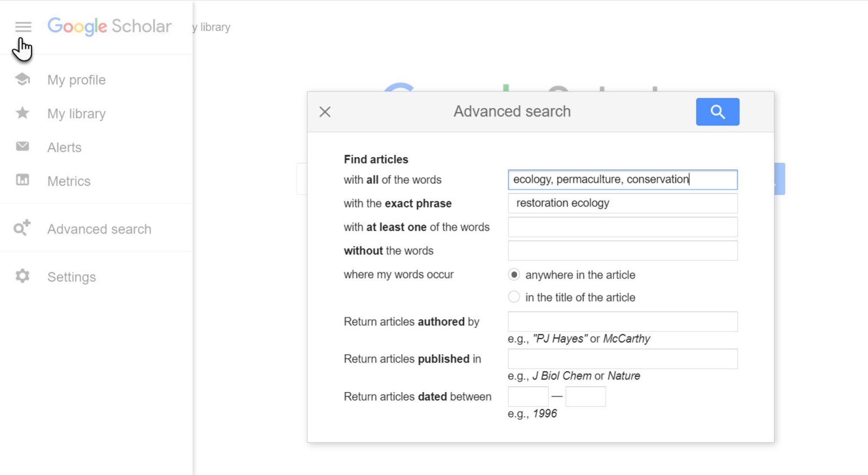Open Alerts in the sidebar

pos(64,147)
